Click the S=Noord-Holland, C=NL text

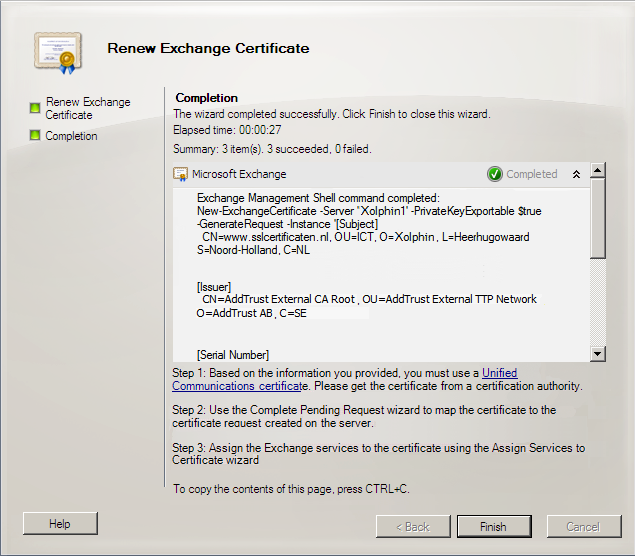[254, 250]
